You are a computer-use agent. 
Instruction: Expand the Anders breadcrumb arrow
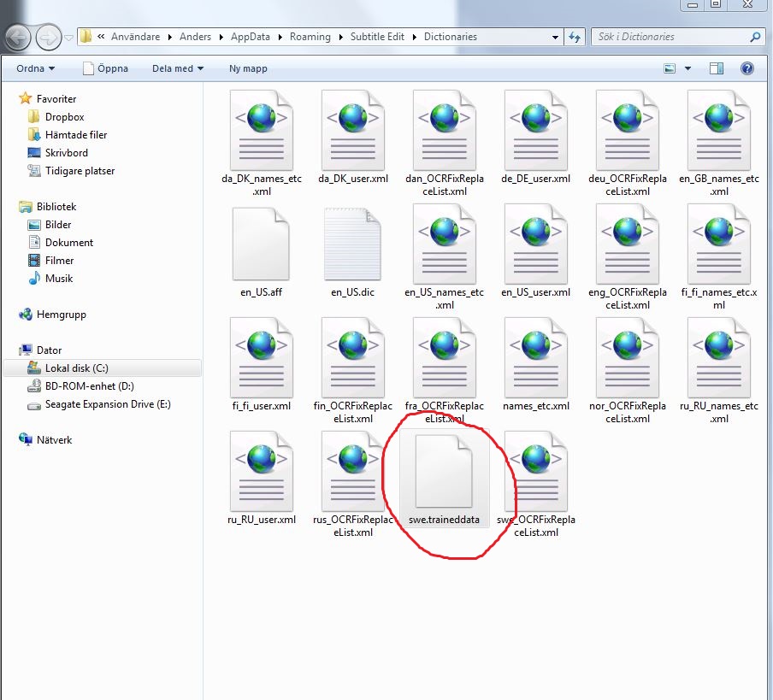[221, 37]
